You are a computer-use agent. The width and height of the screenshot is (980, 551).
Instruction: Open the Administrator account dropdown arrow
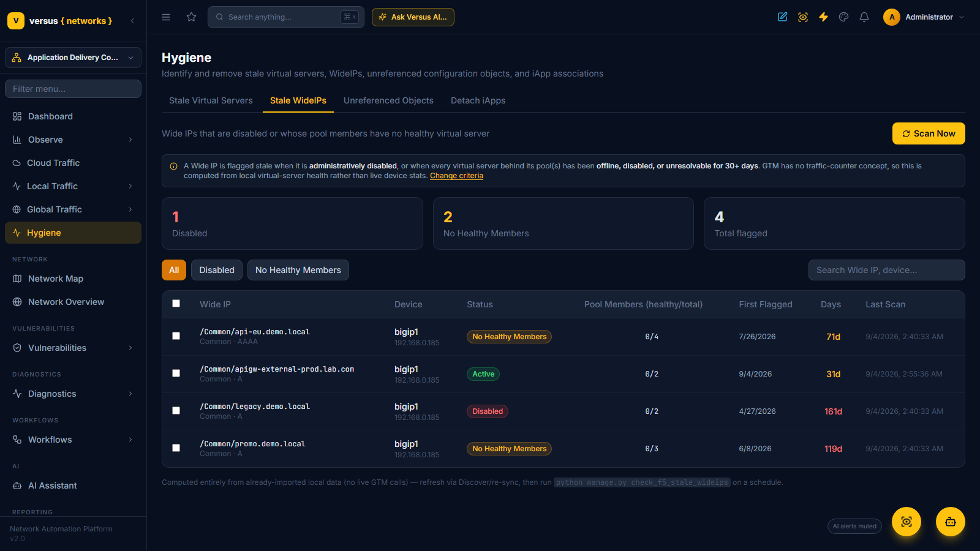coord(962,17)
